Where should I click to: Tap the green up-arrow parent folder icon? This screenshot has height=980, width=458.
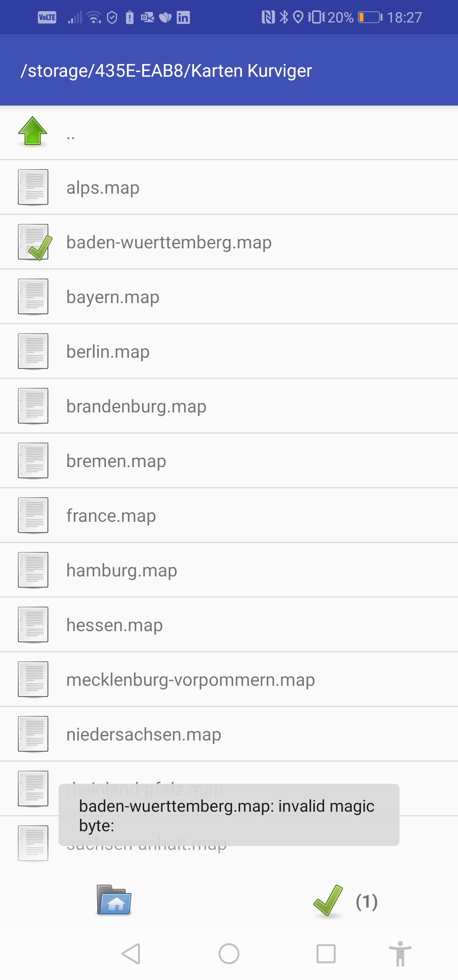point(33,131)
